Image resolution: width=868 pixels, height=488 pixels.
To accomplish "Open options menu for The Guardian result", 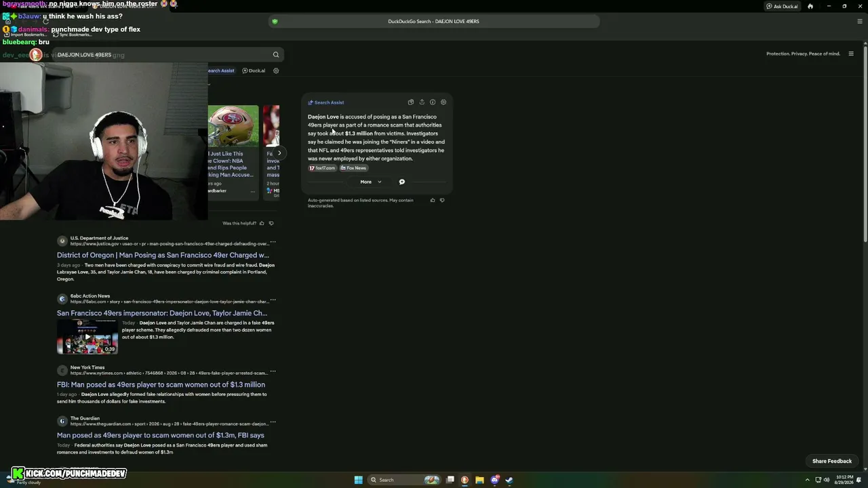I will [x=273, y=423].
